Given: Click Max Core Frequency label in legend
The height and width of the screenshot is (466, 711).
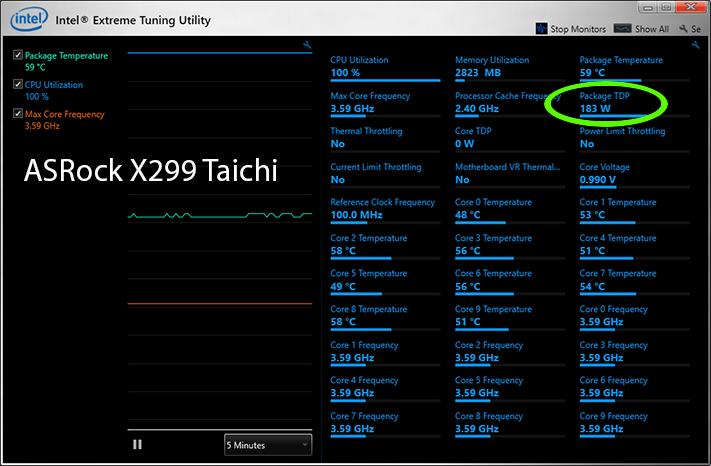Looking at the screenshot, I should point(64,114).
